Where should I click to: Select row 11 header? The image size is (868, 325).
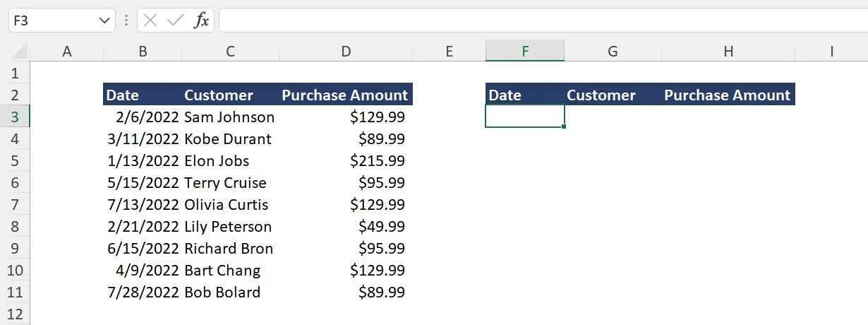16,292
